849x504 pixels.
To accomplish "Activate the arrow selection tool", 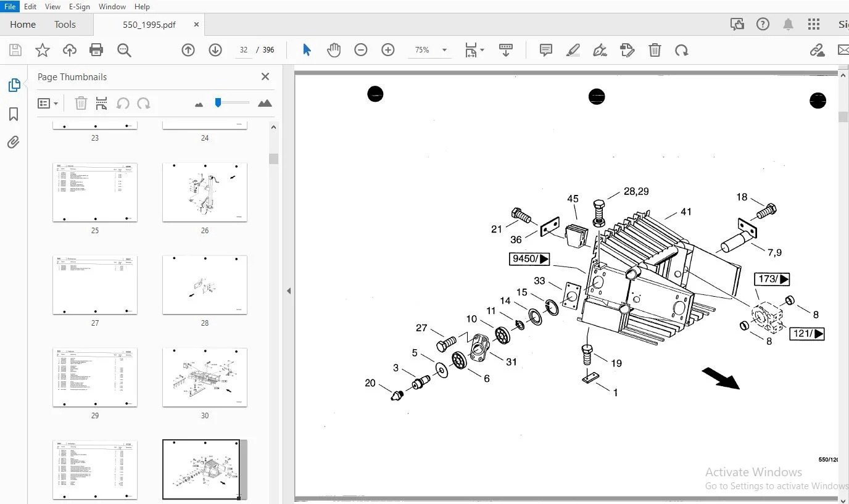I will pos(307,50).
